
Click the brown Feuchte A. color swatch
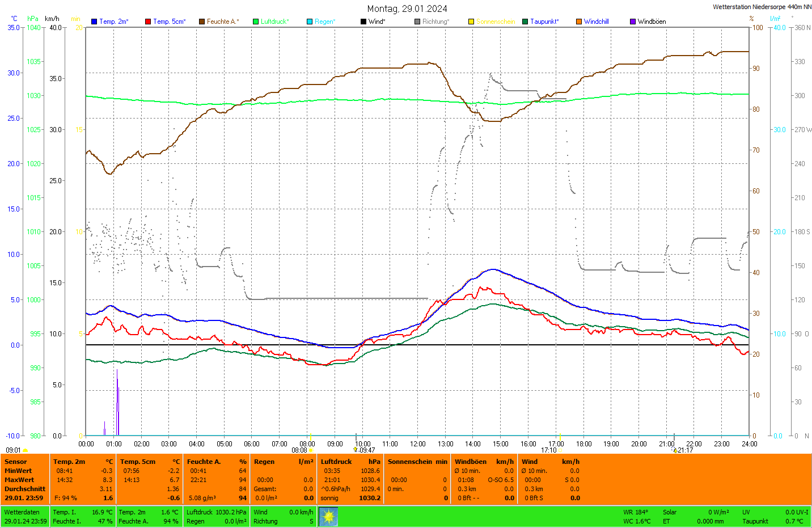click(x=202, y=22)
